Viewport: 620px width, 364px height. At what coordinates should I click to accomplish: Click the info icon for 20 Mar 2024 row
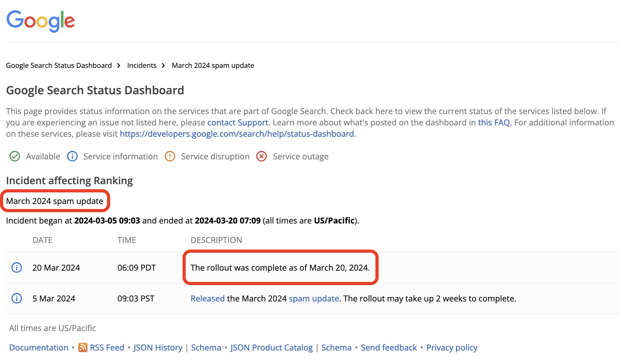(x=17, y=267)
